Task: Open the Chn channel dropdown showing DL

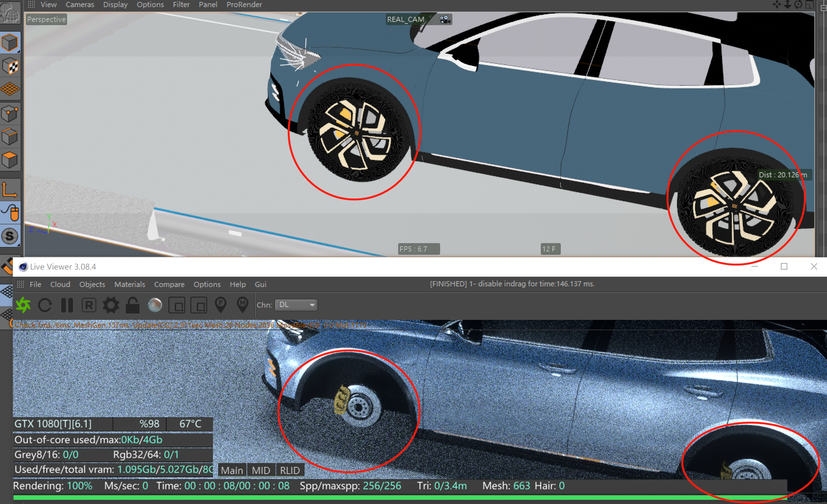Action: (x=296, y=305)
